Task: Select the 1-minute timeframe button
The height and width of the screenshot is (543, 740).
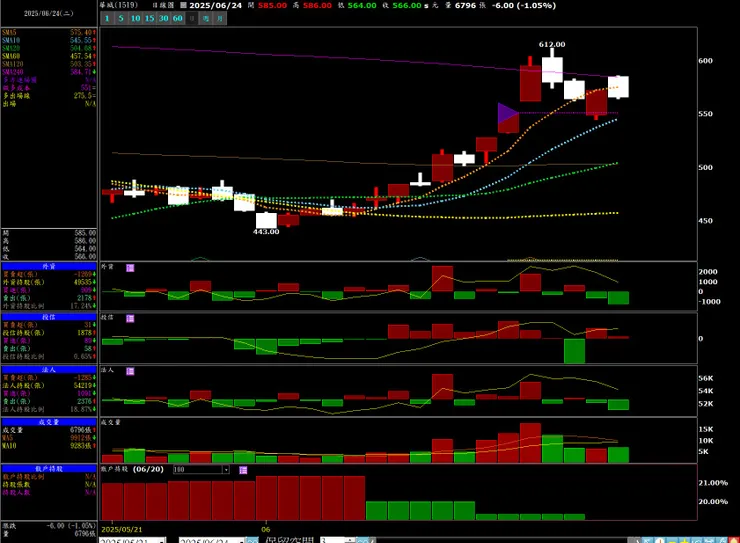Action: point(107,18)
